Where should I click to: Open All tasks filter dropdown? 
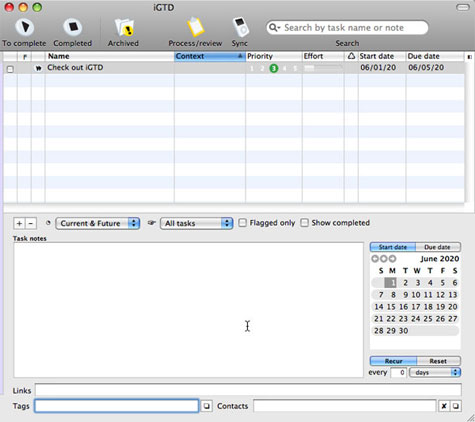click(x=196, y=223)
